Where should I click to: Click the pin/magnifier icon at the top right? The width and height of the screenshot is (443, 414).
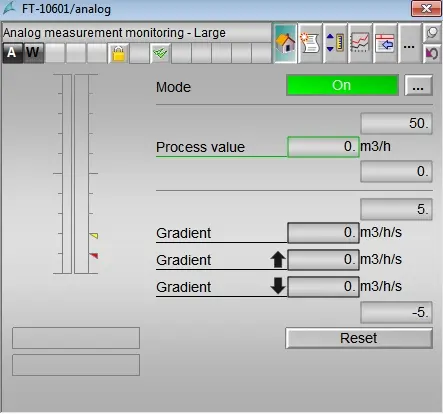[x=432, y=33]
